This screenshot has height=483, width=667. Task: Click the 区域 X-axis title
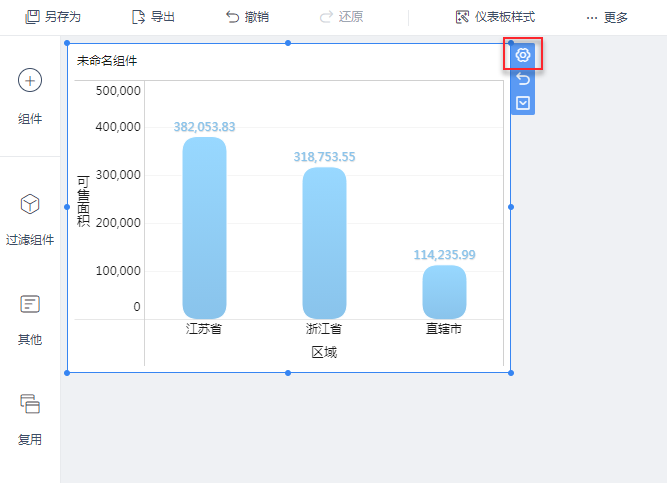pyautogui.click(x=324, y=352)
